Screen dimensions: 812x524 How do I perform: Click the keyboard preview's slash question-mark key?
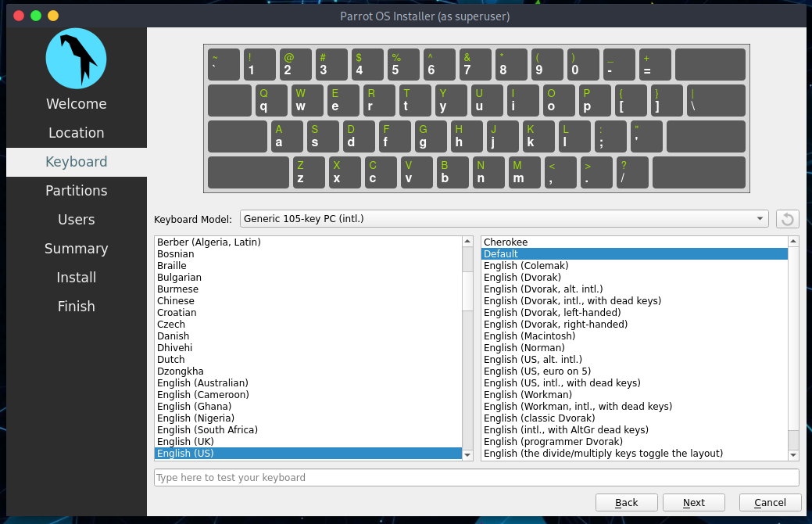coord(631,173)
